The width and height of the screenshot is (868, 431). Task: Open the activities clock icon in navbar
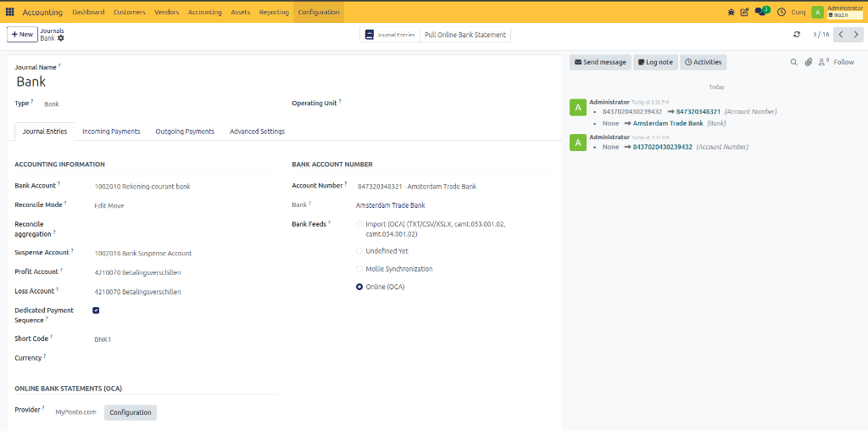click(x=781, y=12)
